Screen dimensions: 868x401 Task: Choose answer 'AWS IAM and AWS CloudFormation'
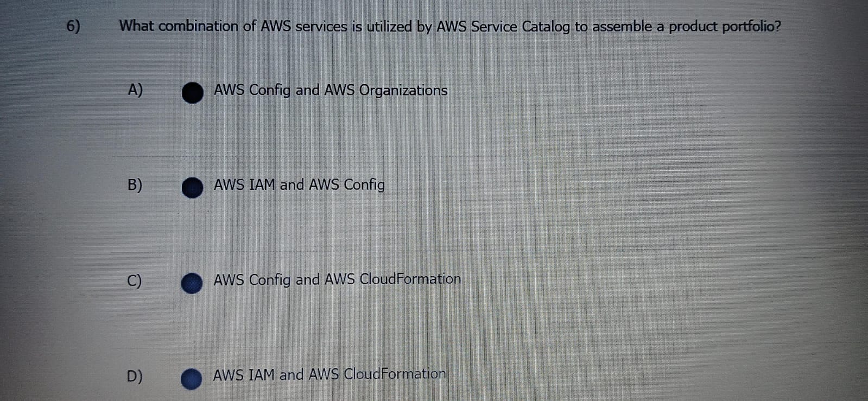pos(328,374)
